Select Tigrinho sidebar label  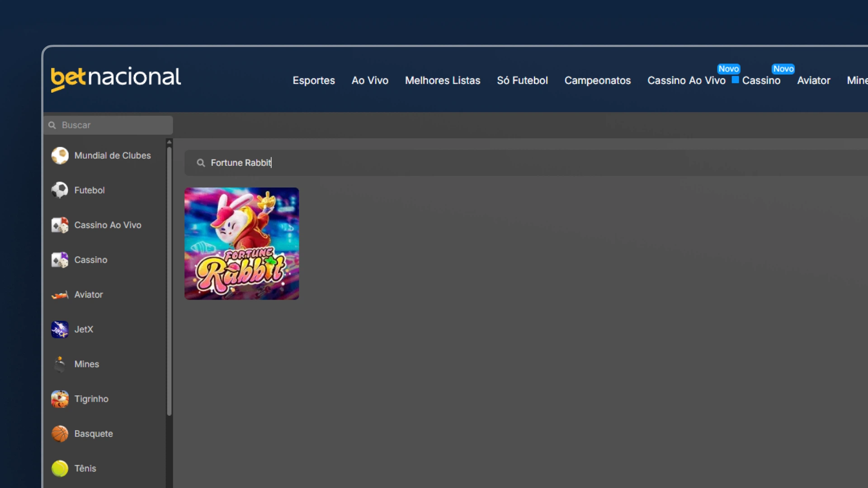[91, 399]
